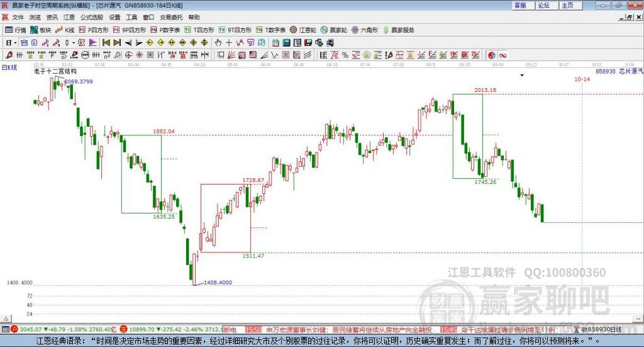Click the 10-14 date marker
644x347 pixels.
coord(582,79)
